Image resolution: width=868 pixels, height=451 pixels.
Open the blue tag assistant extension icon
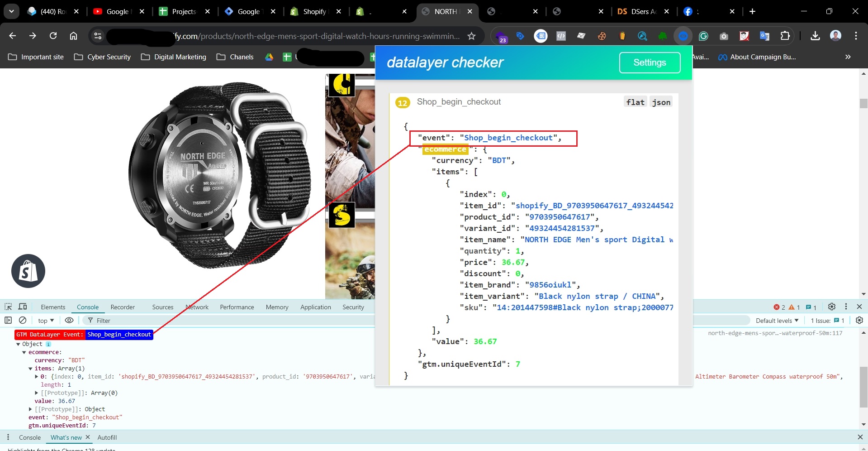pyautogui.click(x=520, y=36)
